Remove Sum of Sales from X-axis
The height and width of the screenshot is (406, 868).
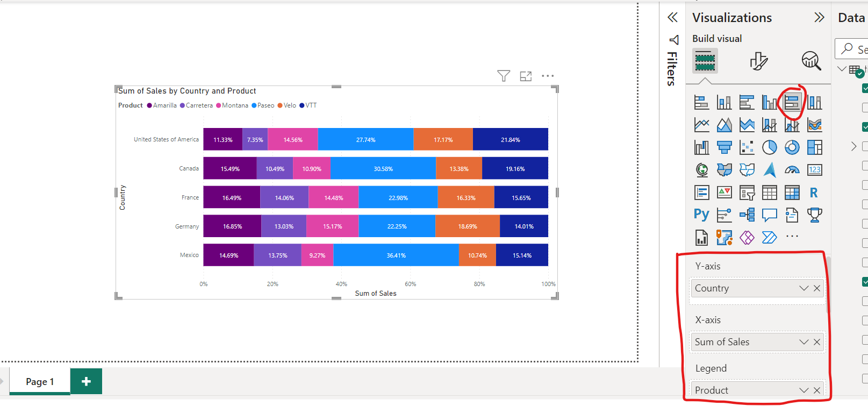(x=817, y=342)
